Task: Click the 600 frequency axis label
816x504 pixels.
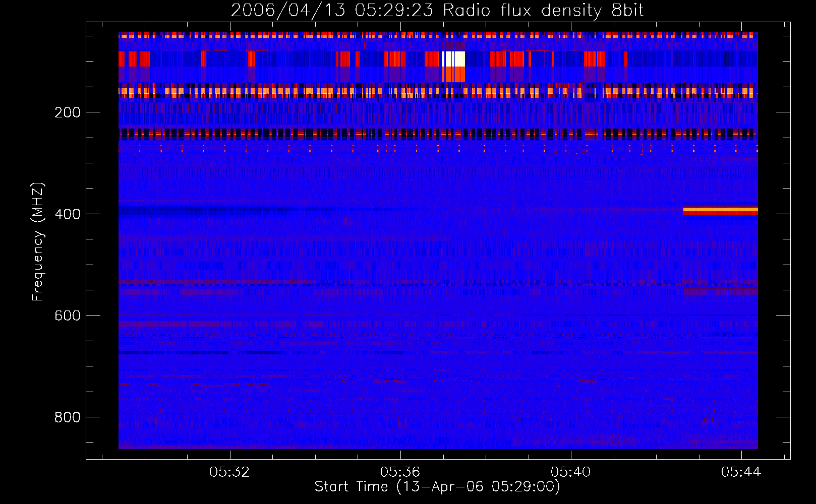Action: pos(68,316)
